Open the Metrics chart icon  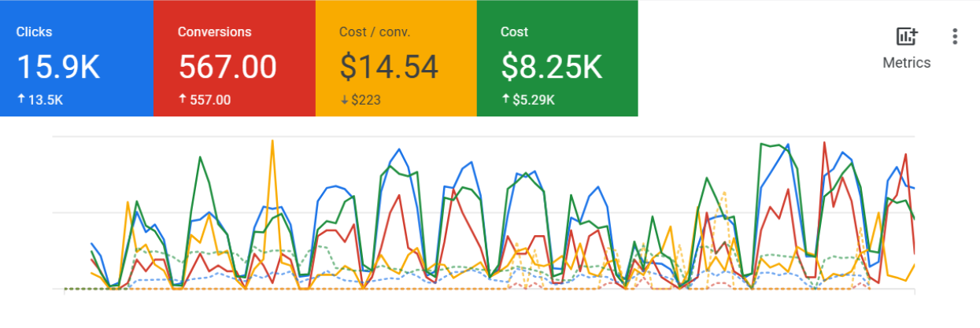(x=907, y=36)
